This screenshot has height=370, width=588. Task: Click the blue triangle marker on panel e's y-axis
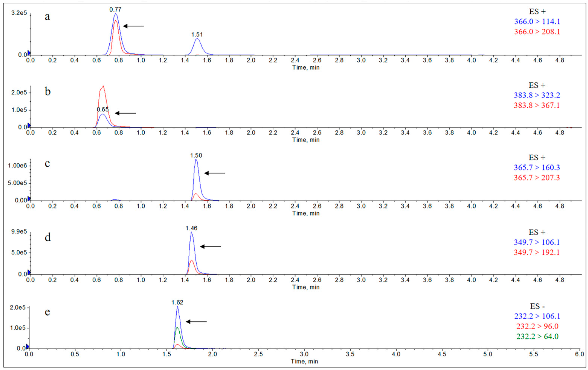pos(28,347)
